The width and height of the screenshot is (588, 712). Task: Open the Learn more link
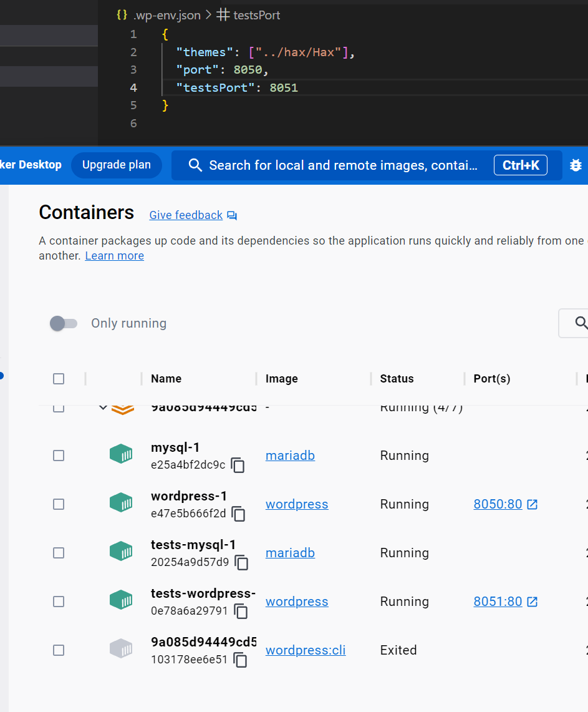[x=114, y=256]
